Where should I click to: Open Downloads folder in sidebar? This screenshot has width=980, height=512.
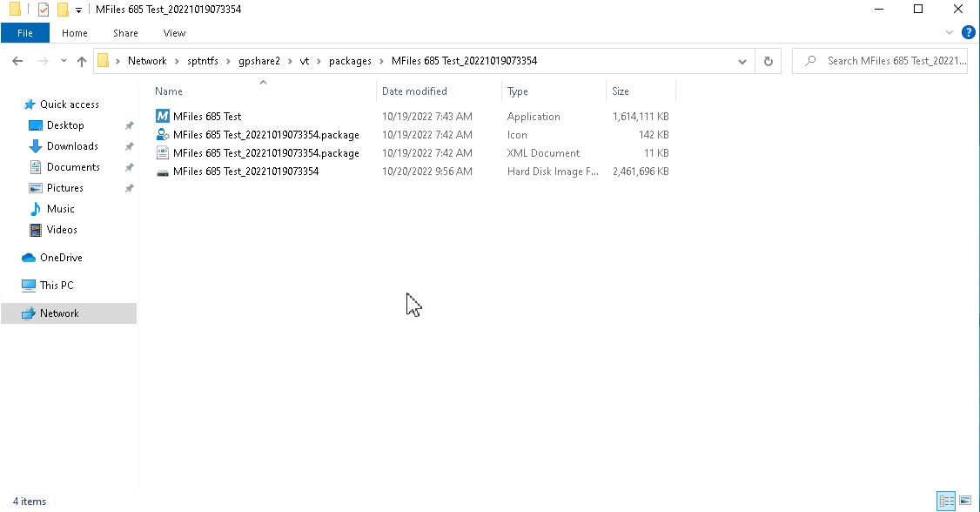(72, 146)
